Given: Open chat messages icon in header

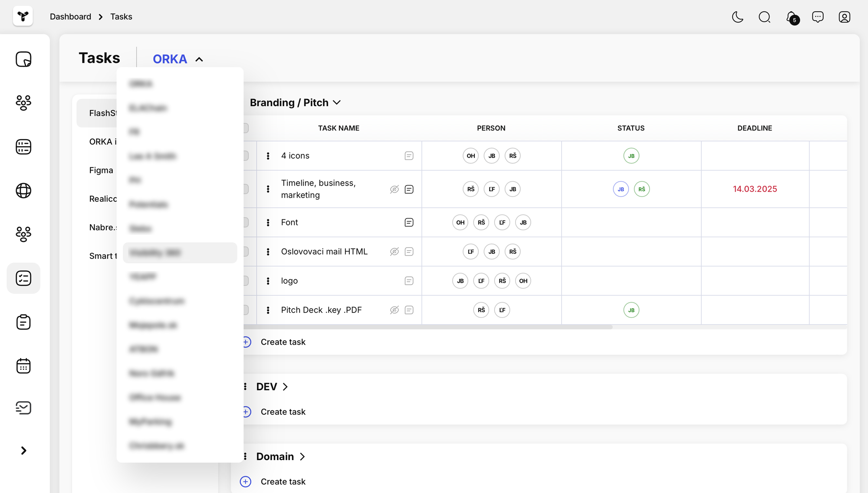Looking at the screenshot, I should 818,17.
